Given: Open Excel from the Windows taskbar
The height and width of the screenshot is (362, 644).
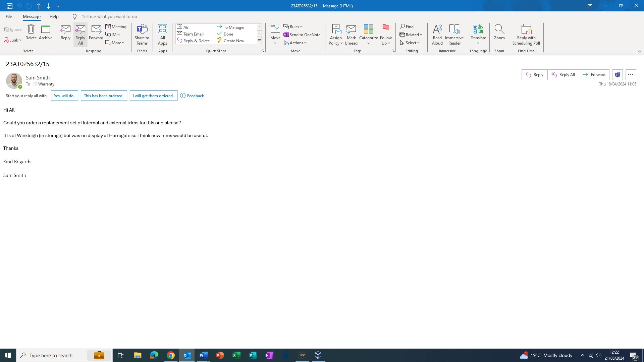Looking at the screenshot, I should pyautogui.click(x=236, y=355).
